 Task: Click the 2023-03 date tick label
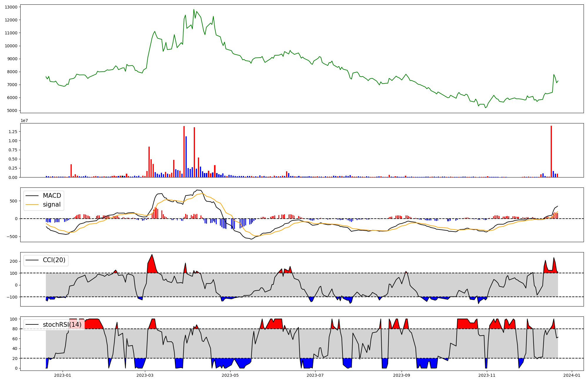tap(145, 375)
